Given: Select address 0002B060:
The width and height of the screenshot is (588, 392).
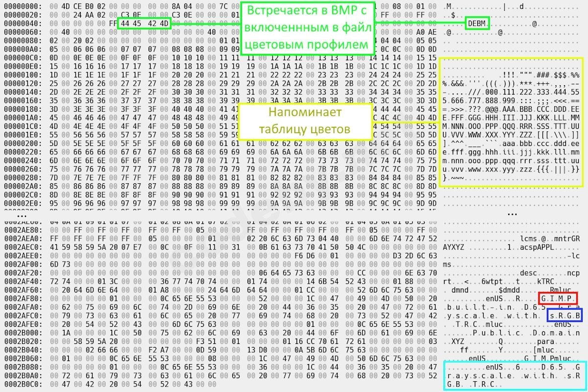Looking at the screenshot, I should point(23,359).
